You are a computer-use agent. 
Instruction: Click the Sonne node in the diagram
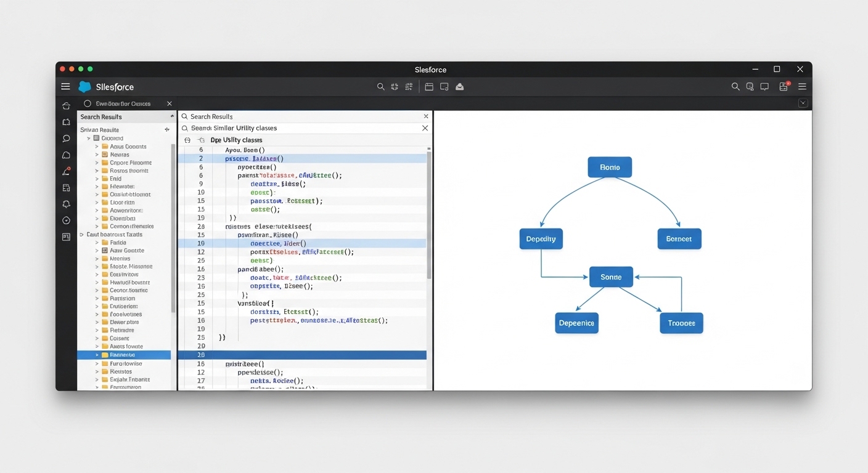coord(611,277)
